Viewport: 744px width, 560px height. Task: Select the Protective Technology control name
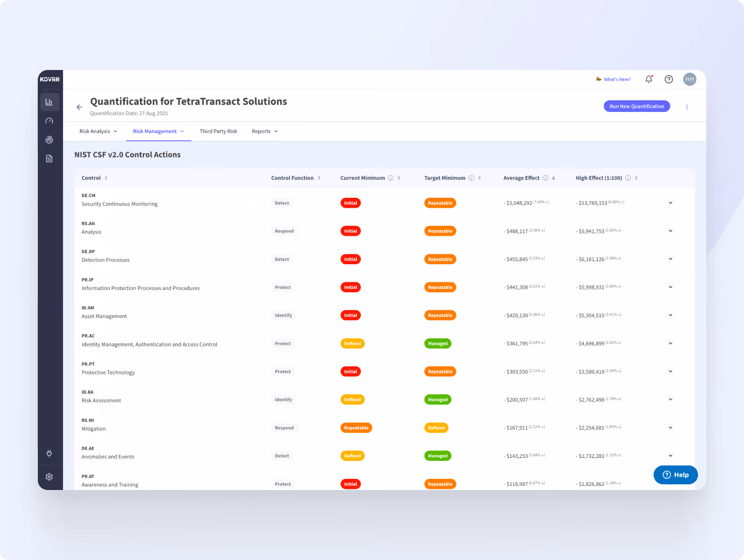coord(108,372)
